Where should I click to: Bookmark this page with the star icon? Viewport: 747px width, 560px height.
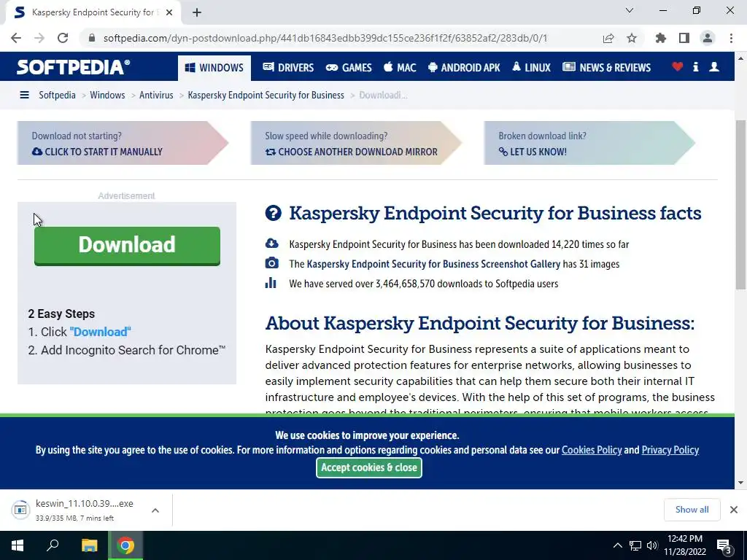(632, 38)
